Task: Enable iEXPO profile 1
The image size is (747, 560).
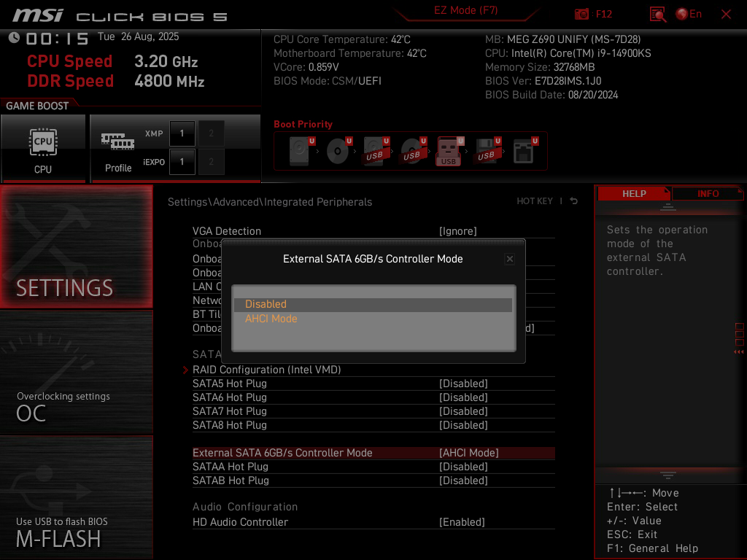Action: [182, 162]
